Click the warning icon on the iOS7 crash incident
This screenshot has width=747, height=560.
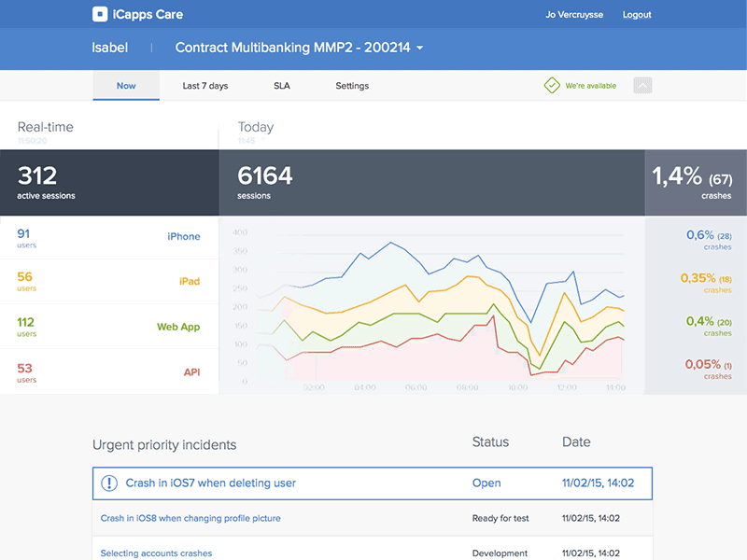click(x=108, y=483)
